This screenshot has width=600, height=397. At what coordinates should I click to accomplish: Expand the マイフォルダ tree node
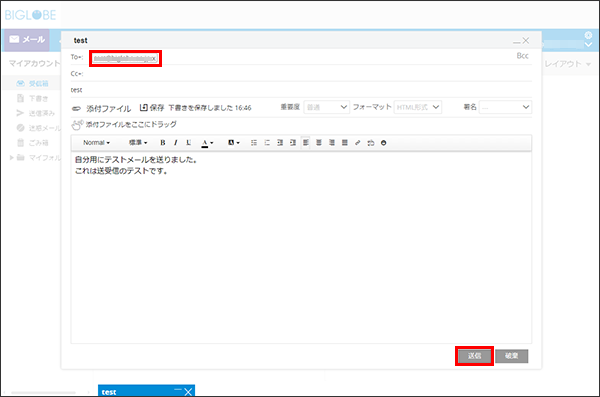click(11, 157)
